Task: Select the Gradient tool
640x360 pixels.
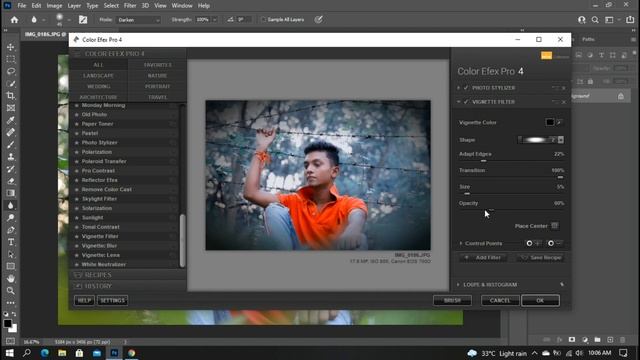Action: pyautogui.click(x=11, y=193)
